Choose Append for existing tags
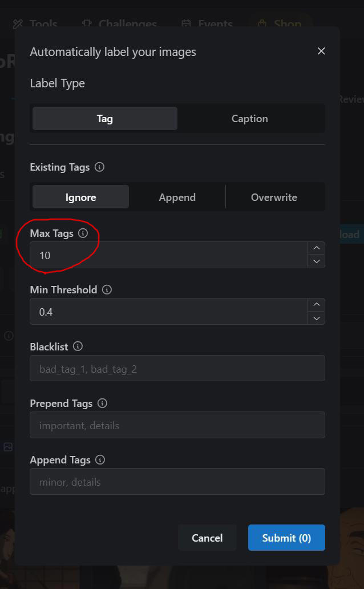The height and width of the screenshot is (589, 364). coord(177,197)
